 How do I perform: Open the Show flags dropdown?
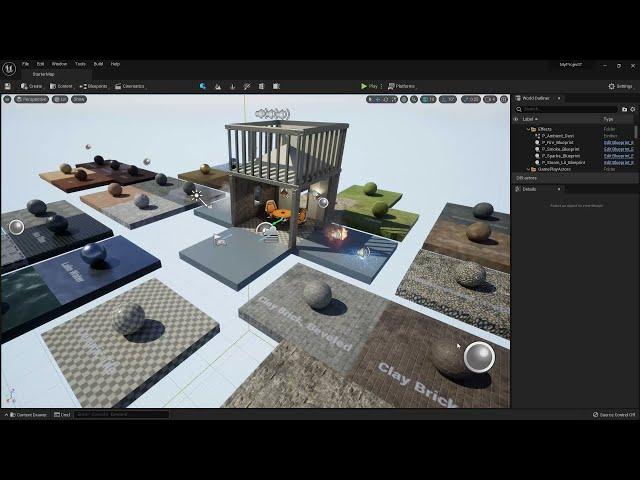(x=79, y=99)
